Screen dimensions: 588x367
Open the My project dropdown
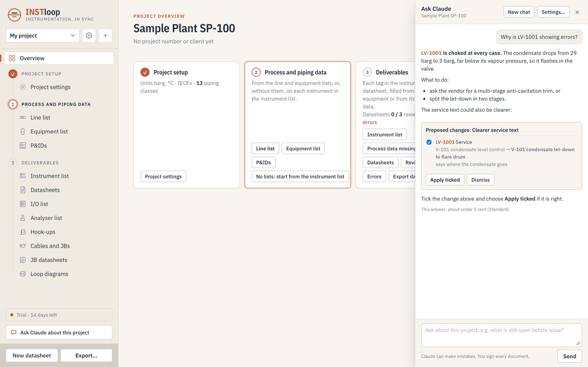(43, 36)
